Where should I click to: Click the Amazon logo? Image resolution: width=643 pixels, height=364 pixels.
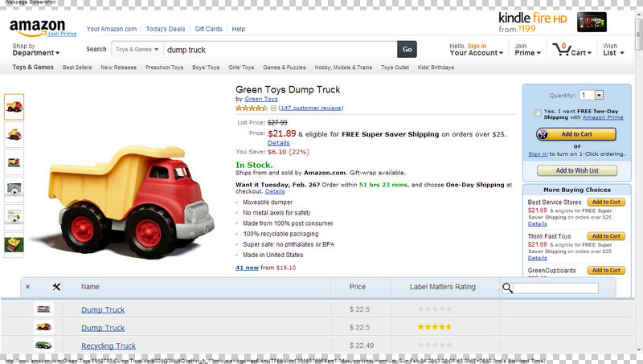pyautogui.click(x=37, y=27)
